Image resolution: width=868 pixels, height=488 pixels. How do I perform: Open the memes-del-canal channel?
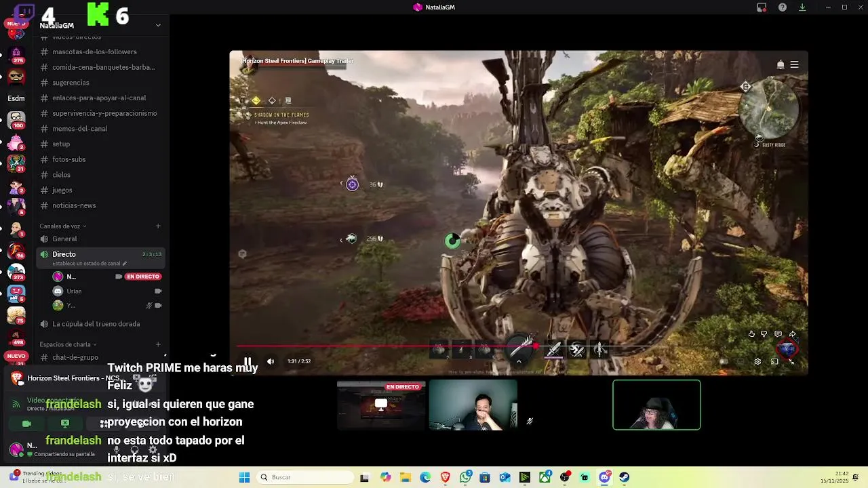tap(102, 129)
